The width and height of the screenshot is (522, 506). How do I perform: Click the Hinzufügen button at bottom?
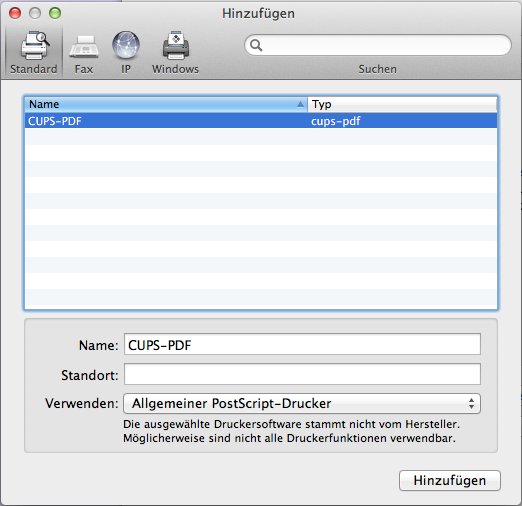(x=450, y=480)
